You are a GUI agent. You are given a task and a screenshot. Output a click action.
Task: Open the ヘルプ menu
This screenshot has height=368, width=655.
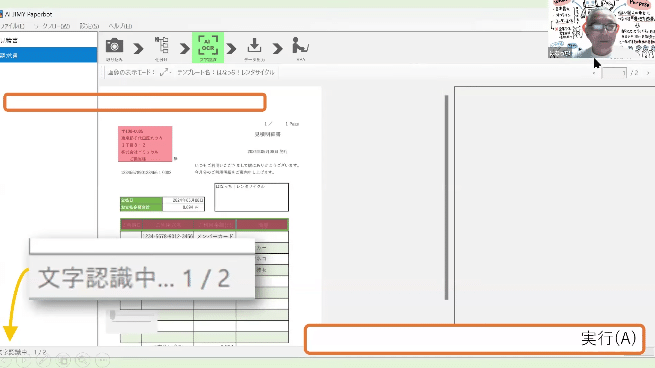(x=120, y=26)
